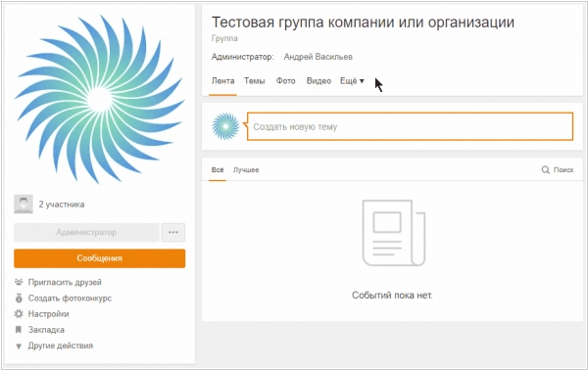The image size is (588, 370).
Task: Click the orange Сообщения button
Action: click(99, 258)
